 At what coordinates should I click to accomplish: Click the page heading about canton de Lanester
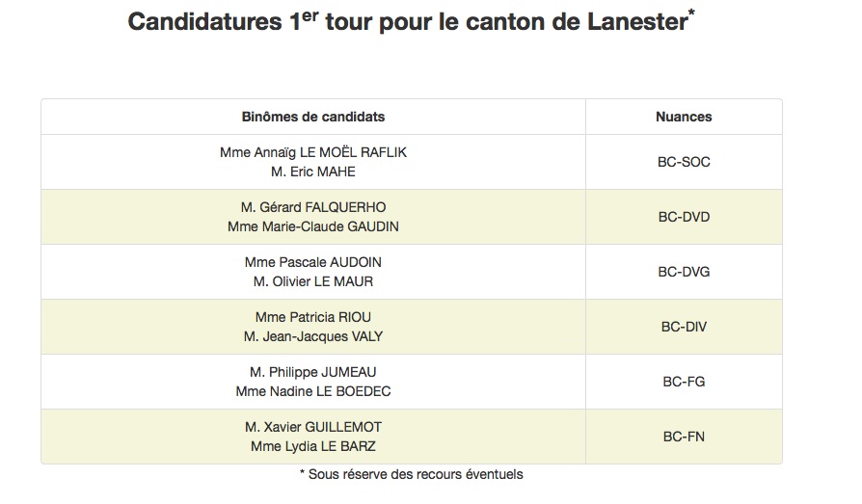pos(411,21)
